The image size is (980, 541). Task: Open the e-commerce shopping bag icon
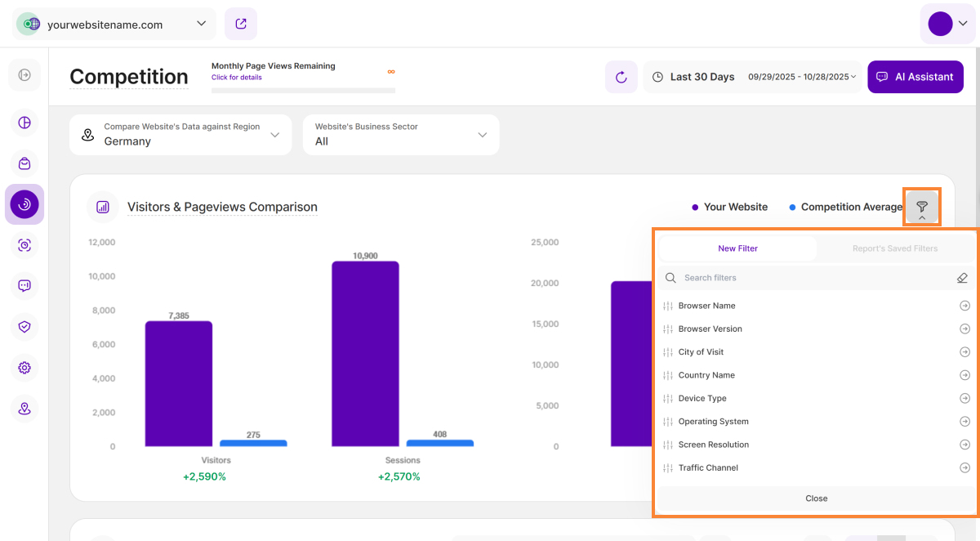click(24, 163)
